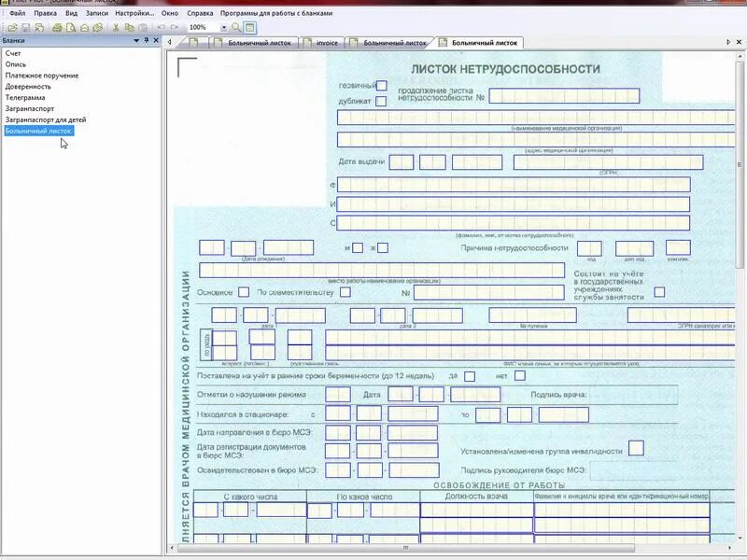Viewport: 747px width, 560px height.
Task: Open the Файл menu
Action: (x=17, y=13)
